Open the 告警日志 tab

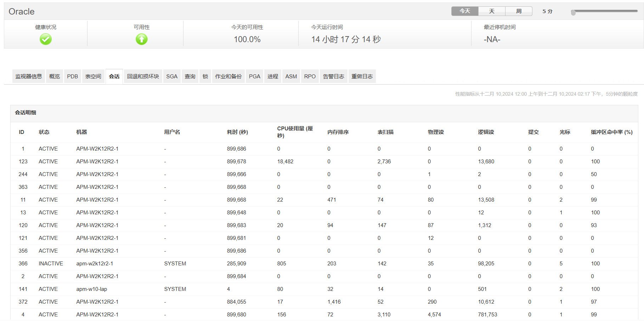(334, 77)
